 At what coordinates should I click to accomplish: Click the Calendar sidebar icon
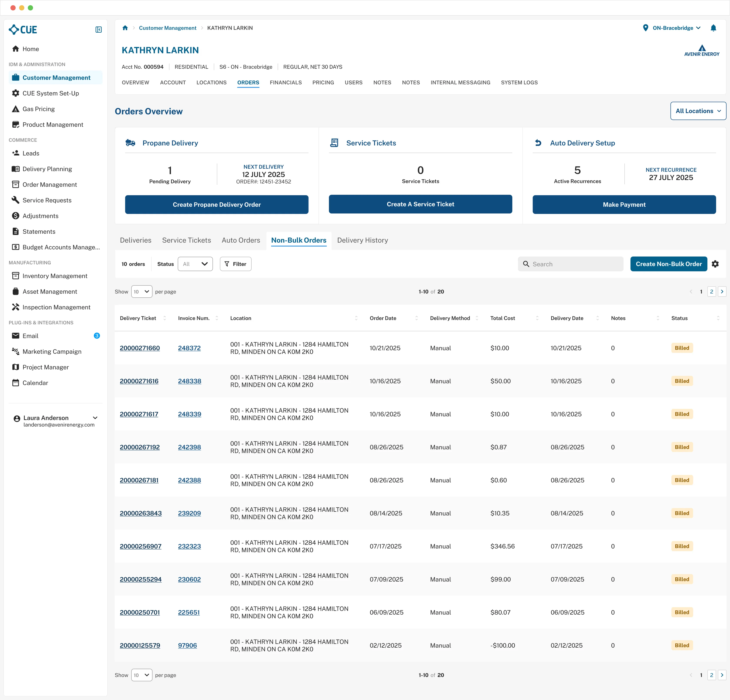pos(16,383)
